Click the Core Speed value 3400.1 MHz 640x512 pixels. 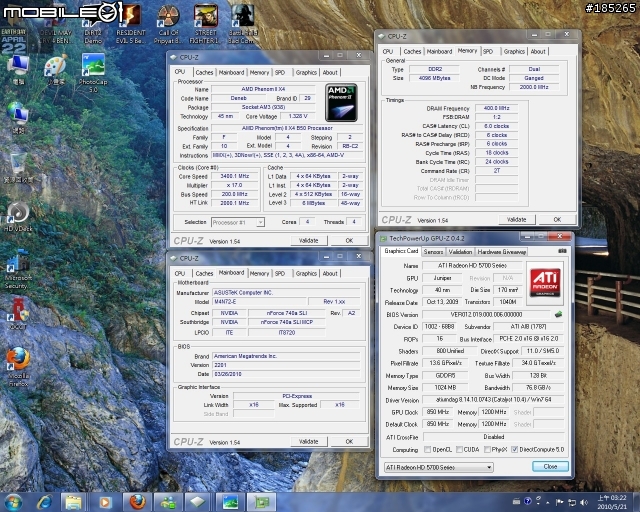pyautogui.click(x=235, y=176)
